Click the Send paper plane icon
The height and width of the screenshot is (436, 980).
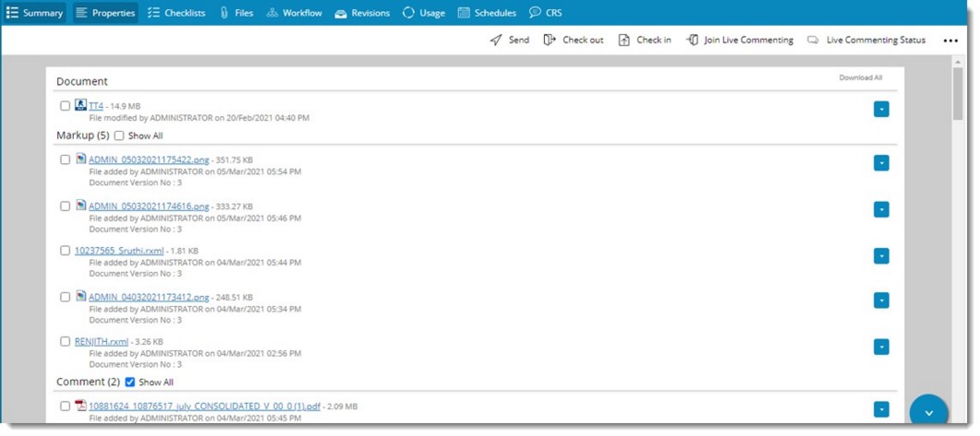click(496, 41)
